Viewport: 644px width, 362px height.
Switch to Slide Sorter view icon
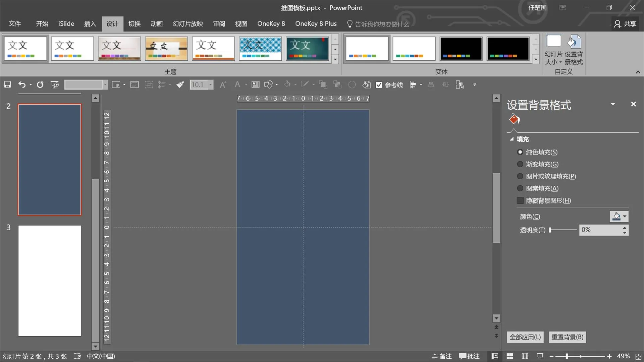click(509, 356)
